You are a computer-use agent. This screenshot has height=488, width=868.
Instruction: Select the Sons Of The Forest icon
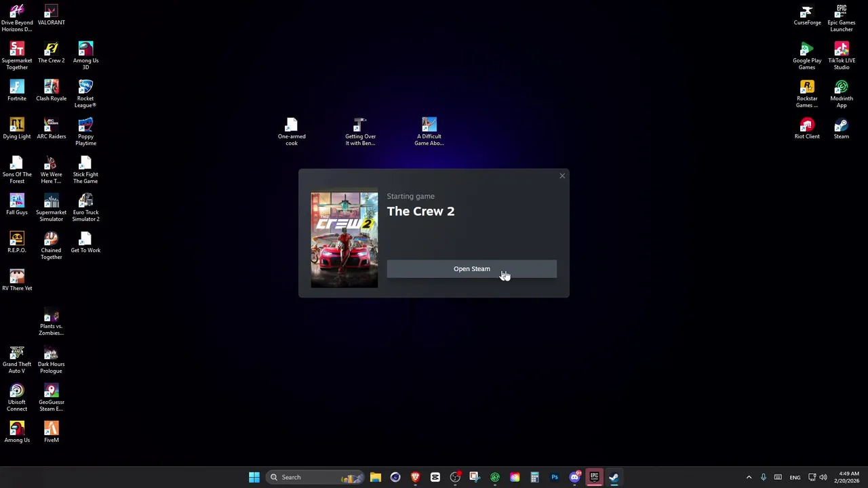(17, 169)
